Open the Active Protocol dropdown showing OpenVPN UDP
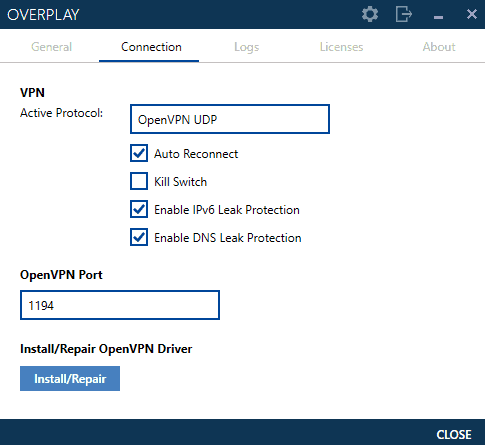This screenshot has height=445, width=485. 230,119
